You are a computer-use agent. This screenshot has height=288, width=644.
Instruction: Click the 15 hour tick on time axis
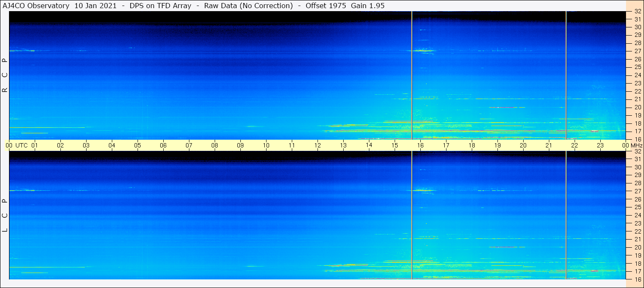pyautogui.click(x=395, y=145)
